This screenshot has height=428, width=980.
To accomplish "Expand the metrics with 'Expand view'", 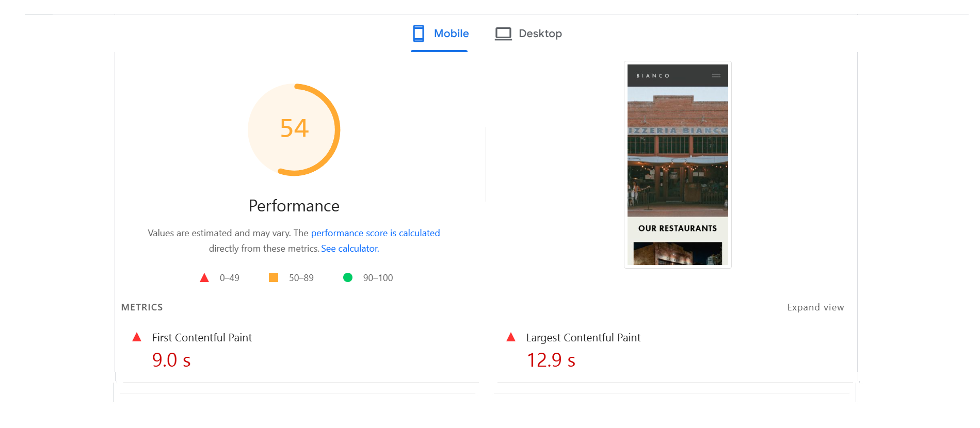I will (815, 307).
